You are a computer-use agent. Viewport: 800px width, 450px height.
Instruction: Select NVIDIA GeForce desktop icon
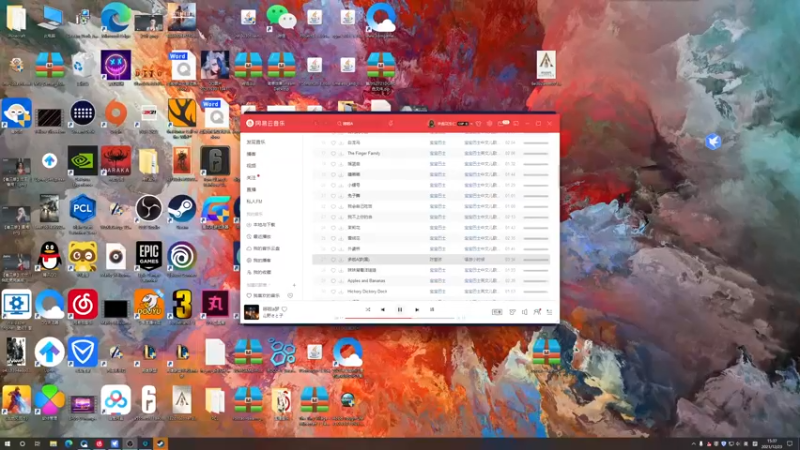(x=83, y=164)
